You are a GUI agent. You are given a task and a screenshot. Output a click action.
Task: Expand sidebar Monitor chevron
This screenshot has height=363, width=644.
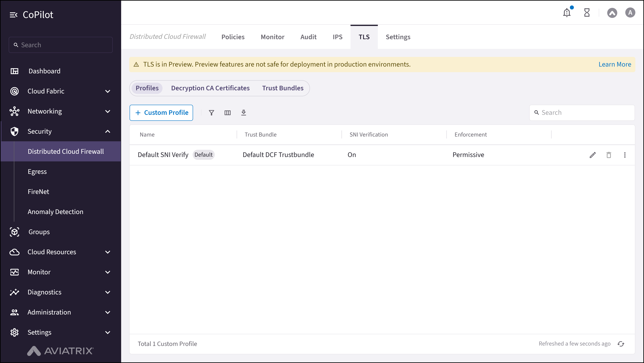(108, 272)
